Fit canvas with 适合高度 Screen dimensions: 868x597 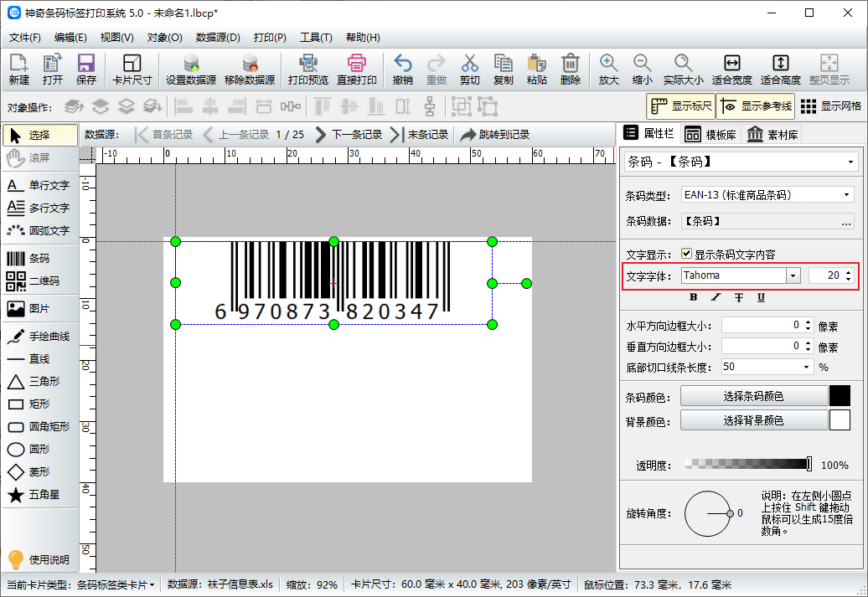[x=781, y=69]
